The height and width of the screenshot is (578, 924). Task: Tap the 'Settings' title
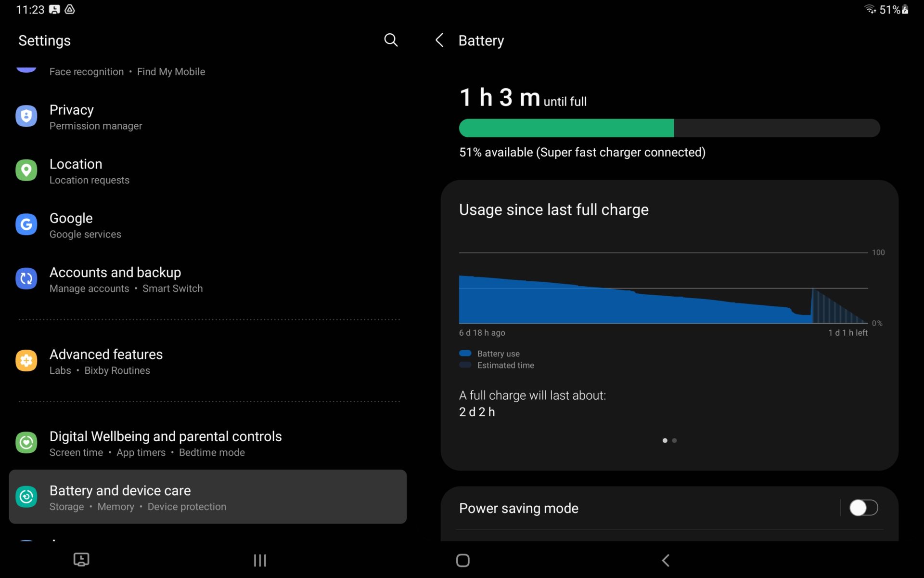pyautogui.click(x=44, y=40)
